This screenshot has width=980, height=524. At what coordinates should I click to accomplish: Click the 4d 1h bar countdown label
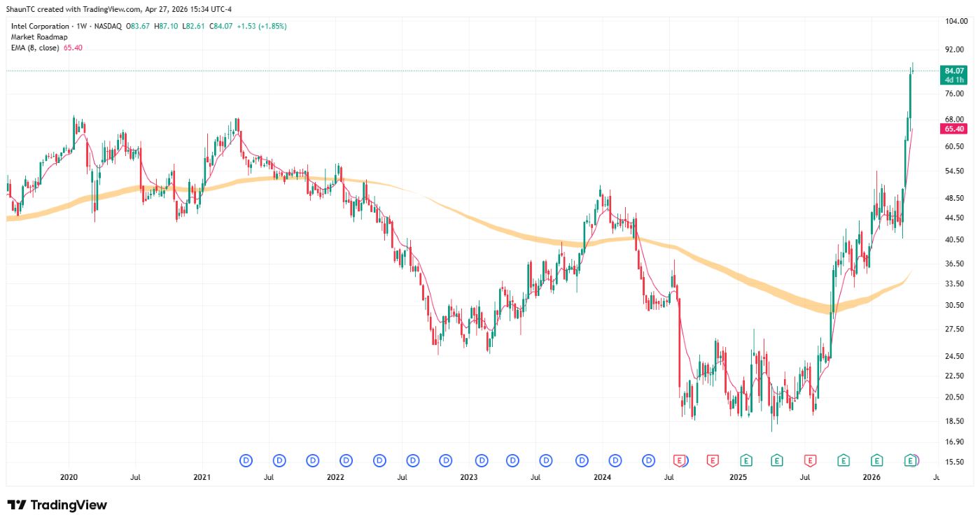pos(954,80)
